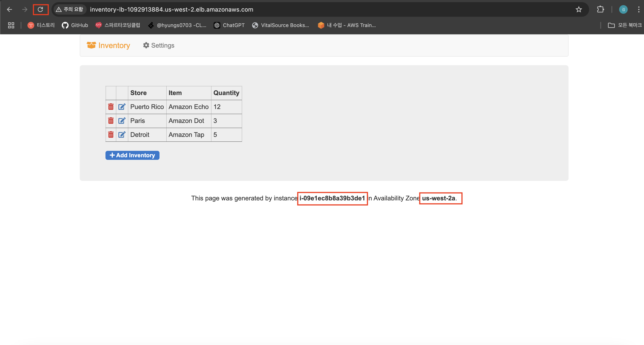The image size is (644, 345).
Task: Click trash icon for Paris row
Action: (x=111, y=121)
